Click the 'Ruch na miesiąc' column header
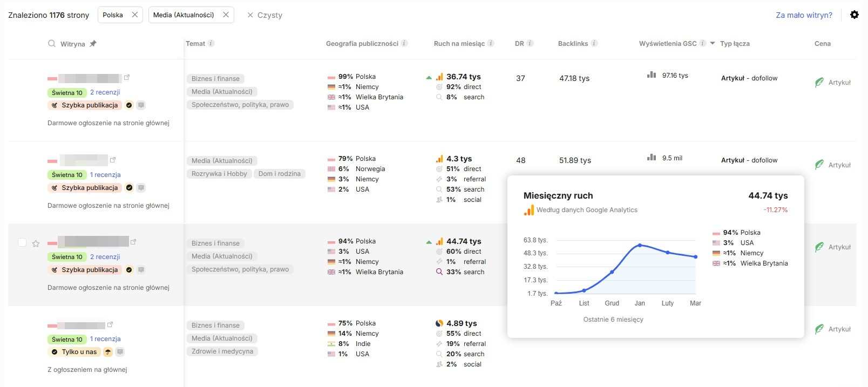 pyautogui.click(x=459, y=44)
